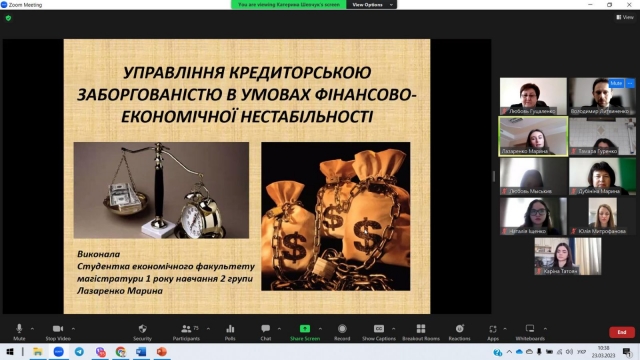
Task: Open video options arrow beside Stop Video
Action: 73,329
